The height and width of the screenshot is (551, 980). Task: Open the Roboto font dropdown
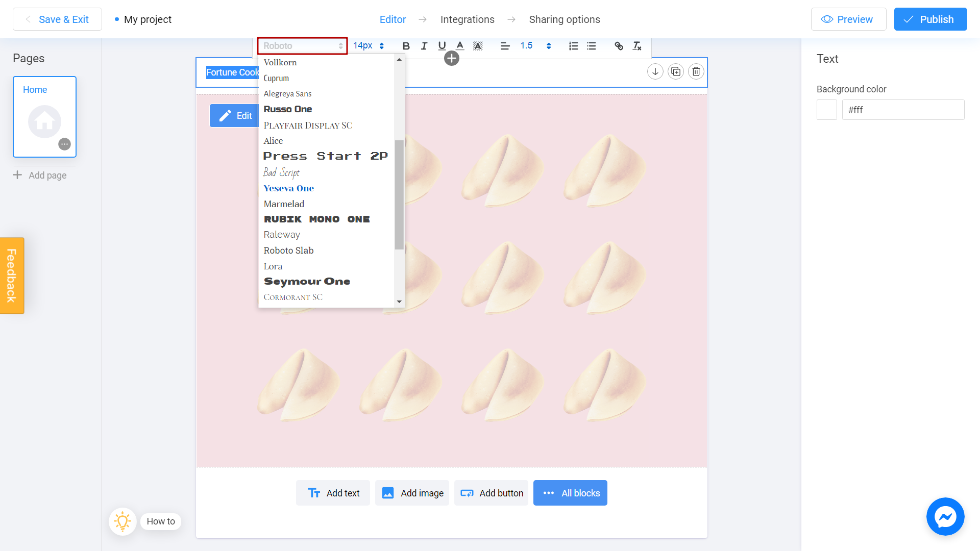[x=303, y=45]
